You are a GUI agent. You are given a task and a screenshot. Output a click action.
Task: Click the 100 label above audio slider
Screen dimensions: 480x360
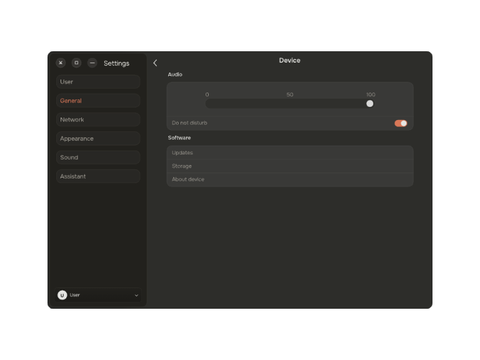pyautogui.click(x=371, y=95)
